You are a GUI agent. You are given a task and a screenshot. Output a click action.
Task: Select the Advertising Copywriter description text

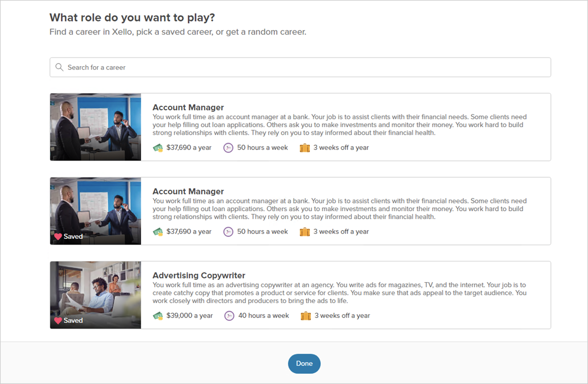tap(339, 293)
